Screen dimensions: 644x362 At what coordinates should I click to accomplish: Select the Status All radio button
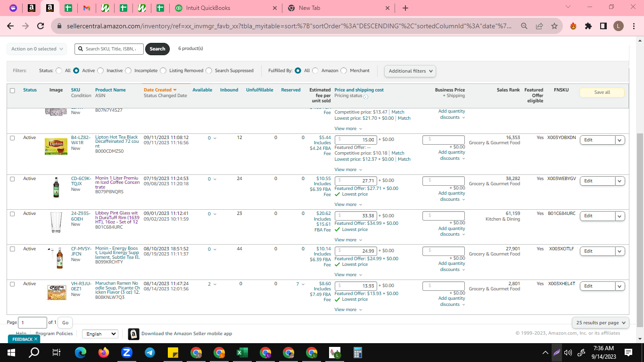pos(59,71)
